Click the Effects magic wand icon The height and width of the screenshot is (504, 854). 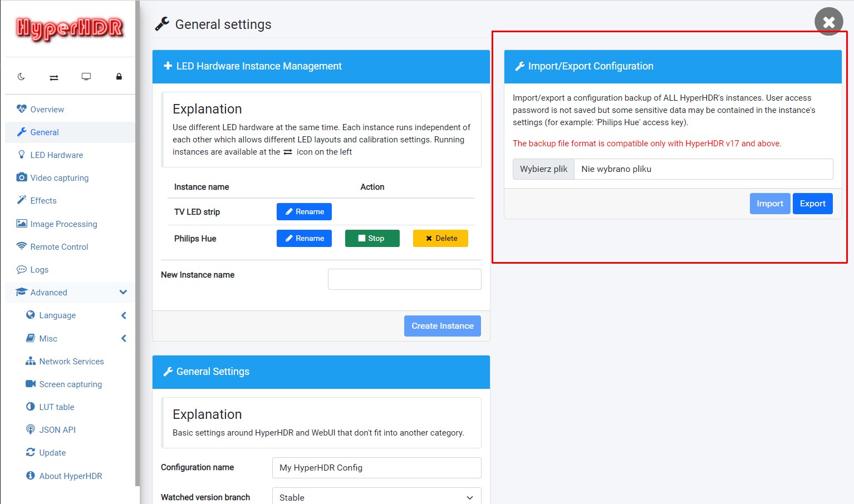(22, 200)
